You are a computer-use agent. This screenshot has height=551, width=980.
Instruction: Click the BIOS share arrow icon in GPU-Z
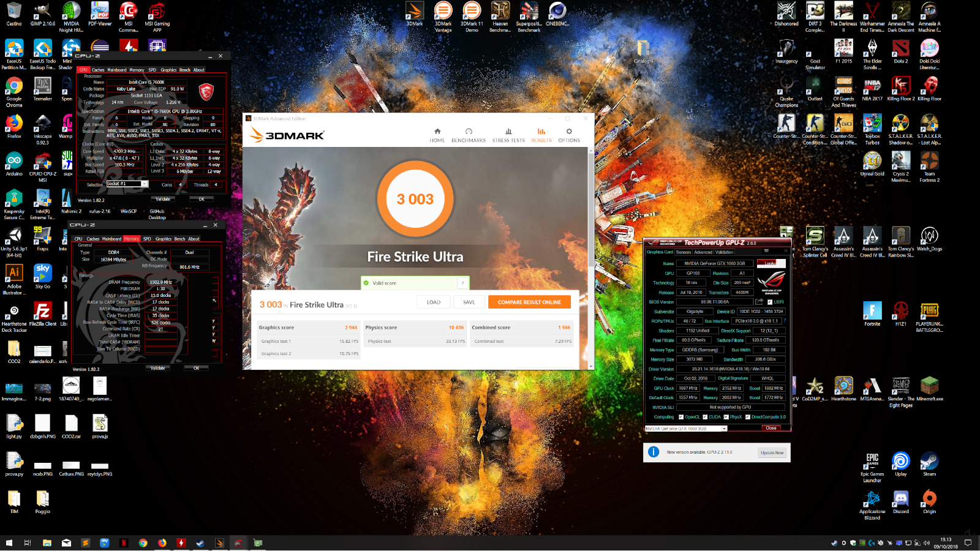pos(759,302)
